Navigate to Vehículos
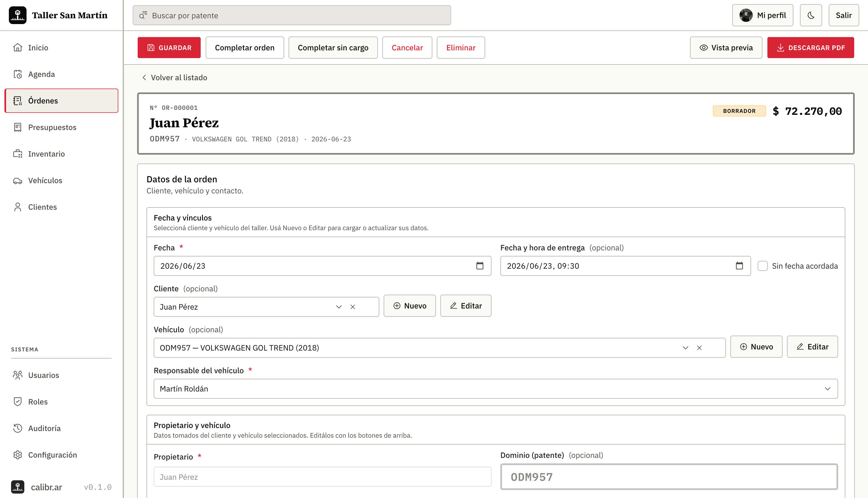The image size is (868, 498). (x=62, y=180)
